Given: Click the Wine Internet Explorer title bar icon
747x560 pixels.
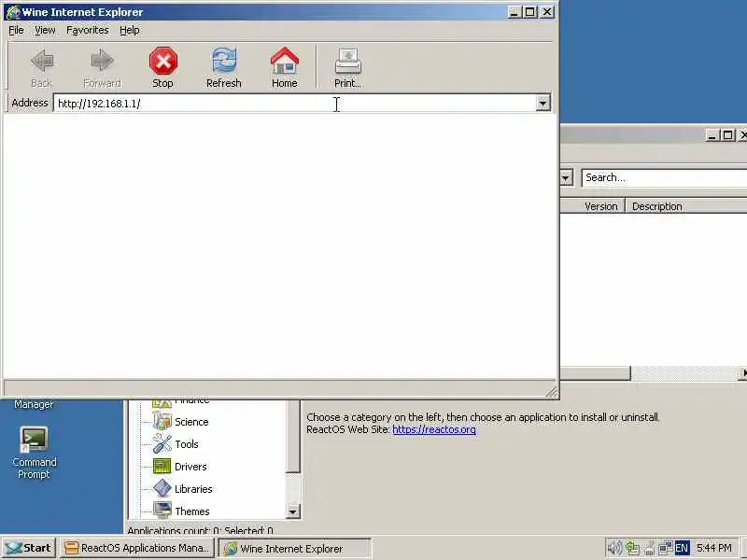Looking at the screenshot, I should point(13,12).
